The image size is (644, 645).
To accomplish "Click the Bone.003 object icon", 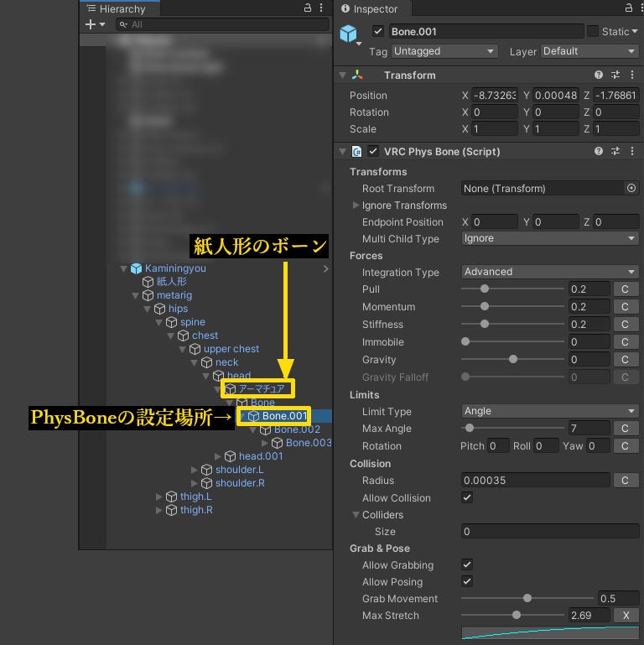I will pos(278,443).
